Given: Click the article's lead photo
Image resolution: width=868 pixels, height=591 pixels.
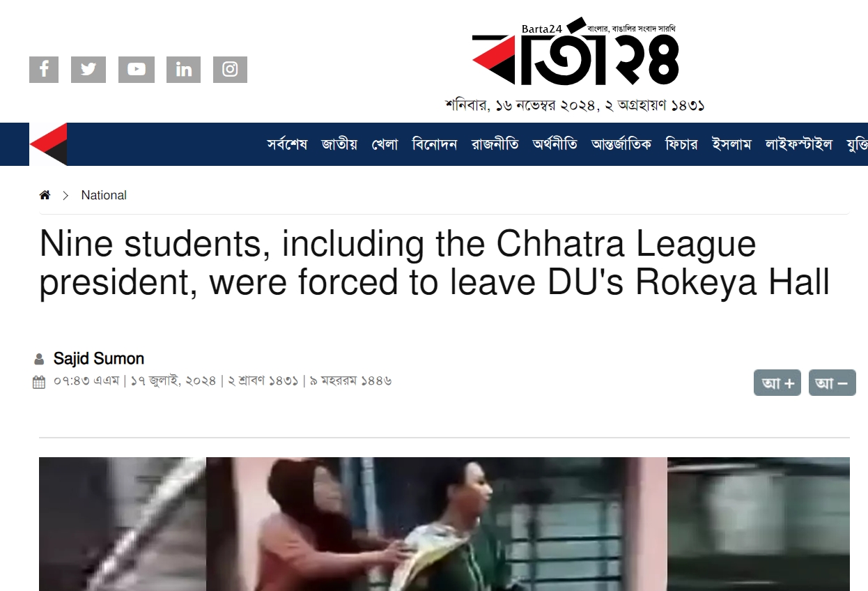Looking at the screenshot, I should 444,524.
